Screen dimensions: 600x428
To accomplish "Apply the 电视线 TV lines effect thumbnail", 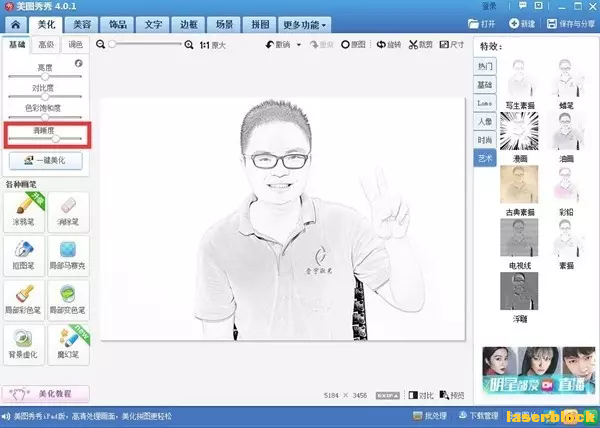I will click(519, 238).
